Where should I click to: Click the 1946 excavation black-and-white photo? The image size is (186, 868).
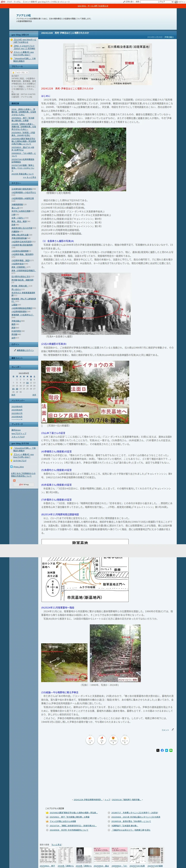86,304
